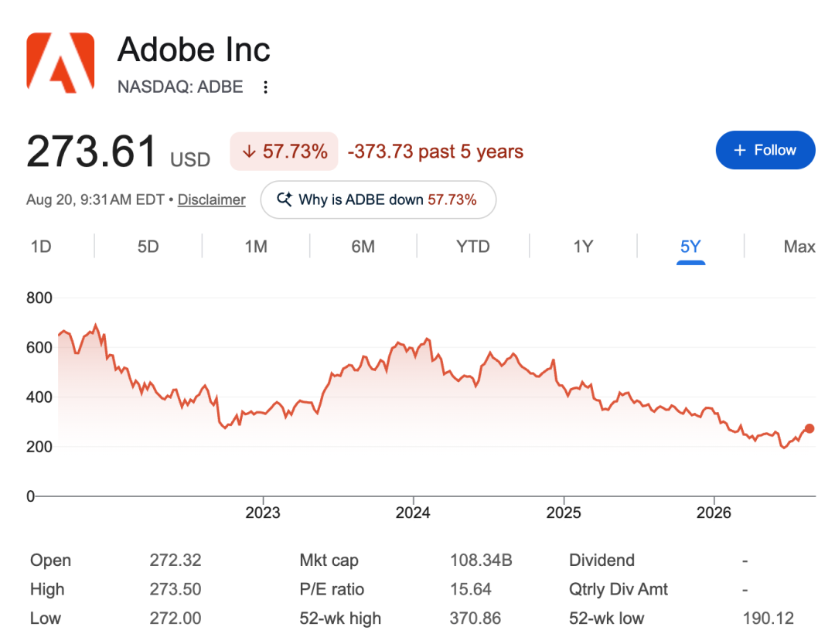Click the down arrow in percentage badge
This screenshot has width=835, height=644.
pyautogui.click(x=249, y=152)
